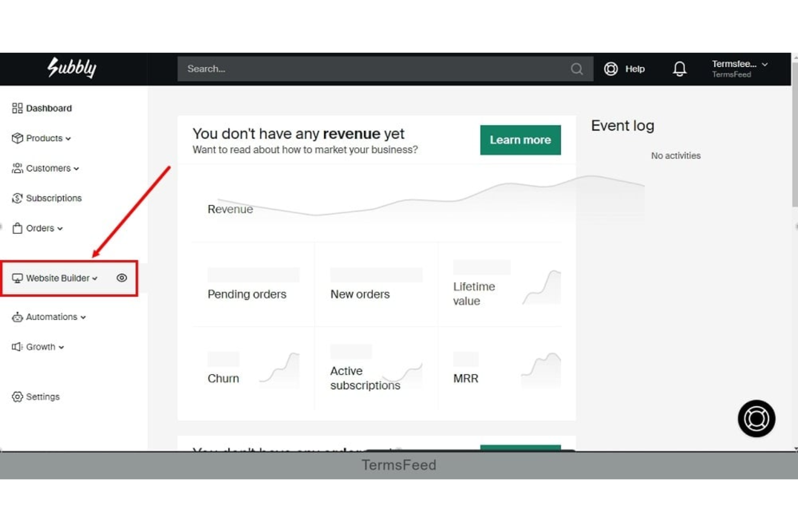798x532 pixels.
Task: Select the Dashboard grid icon
Action: (x=17, y=108)
